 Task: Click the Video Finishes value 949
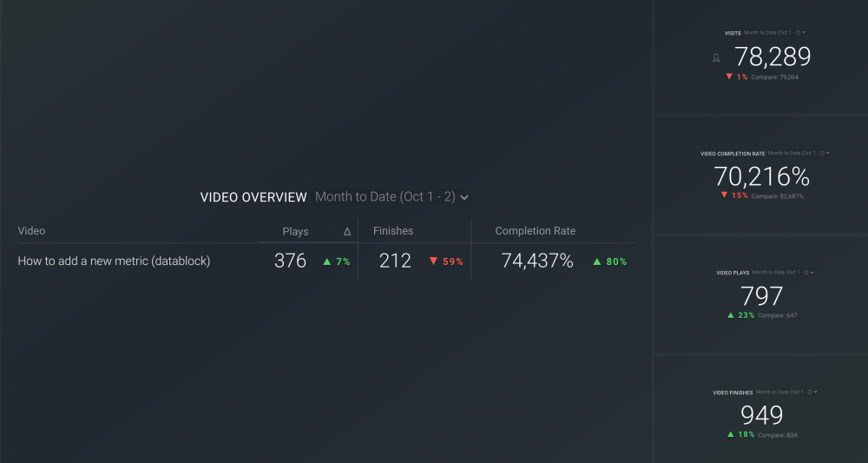[761, 415]
